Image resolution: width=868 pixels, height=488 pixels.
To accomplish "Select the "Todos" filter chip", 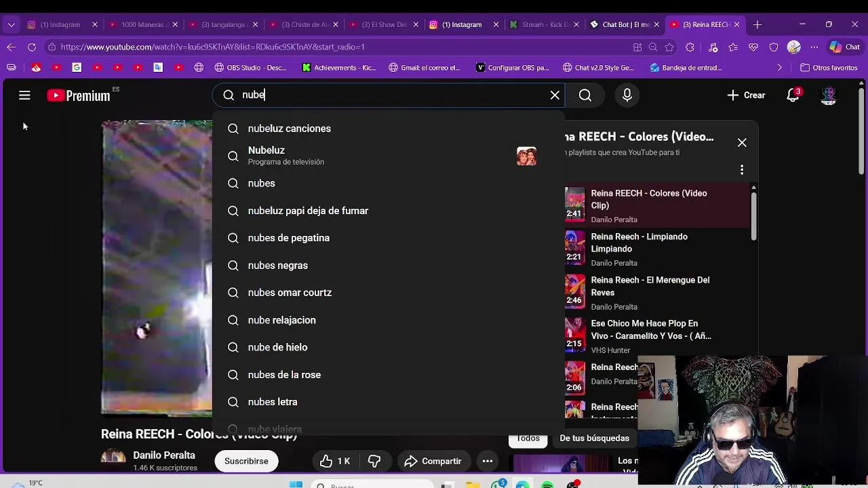I will 528,439.
